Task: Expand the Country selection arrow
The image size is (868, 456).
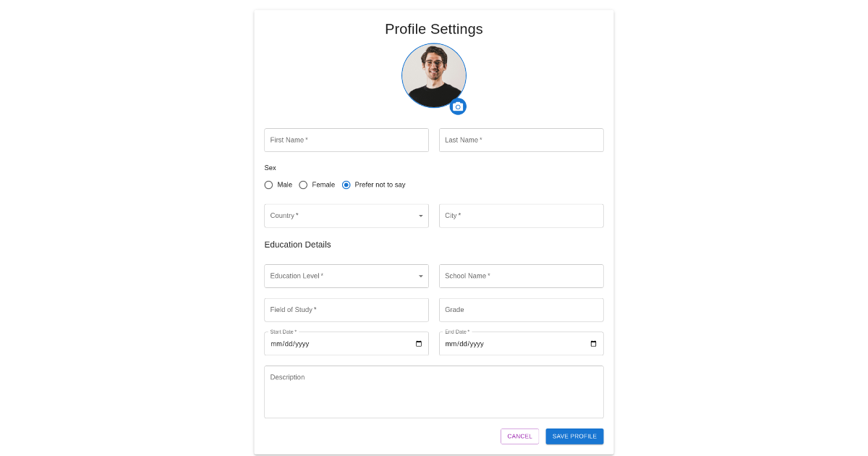Action: [x=420, y=216]
